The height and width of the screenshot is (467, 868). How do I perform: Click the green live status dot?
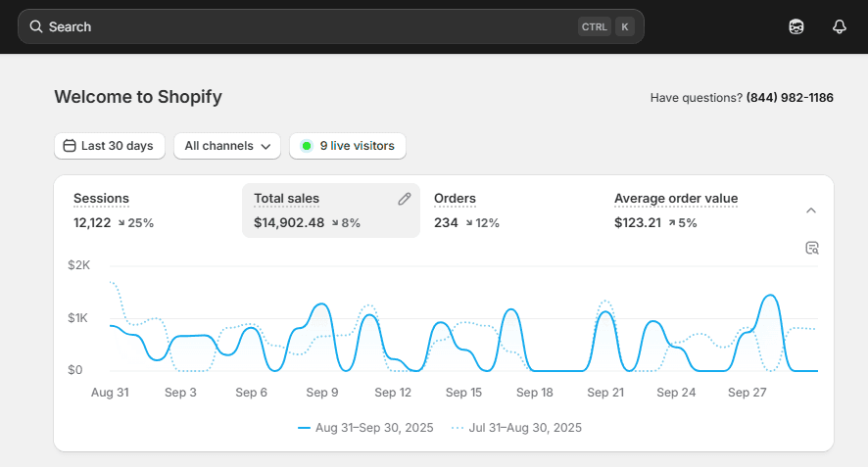[306, 146]
